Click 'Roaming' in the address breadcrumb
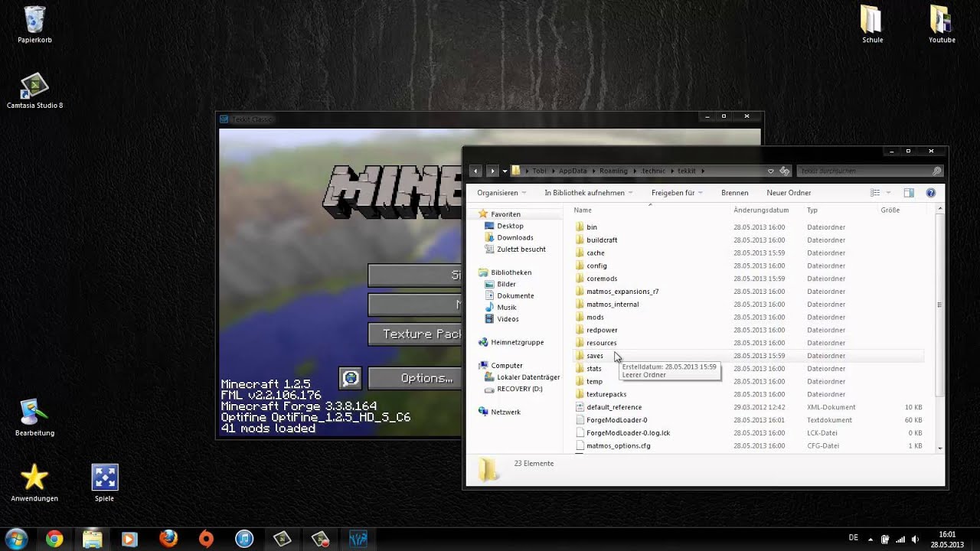Image resolution: width=980 pixels, height=551 pixels. click(x=613, y=171)
